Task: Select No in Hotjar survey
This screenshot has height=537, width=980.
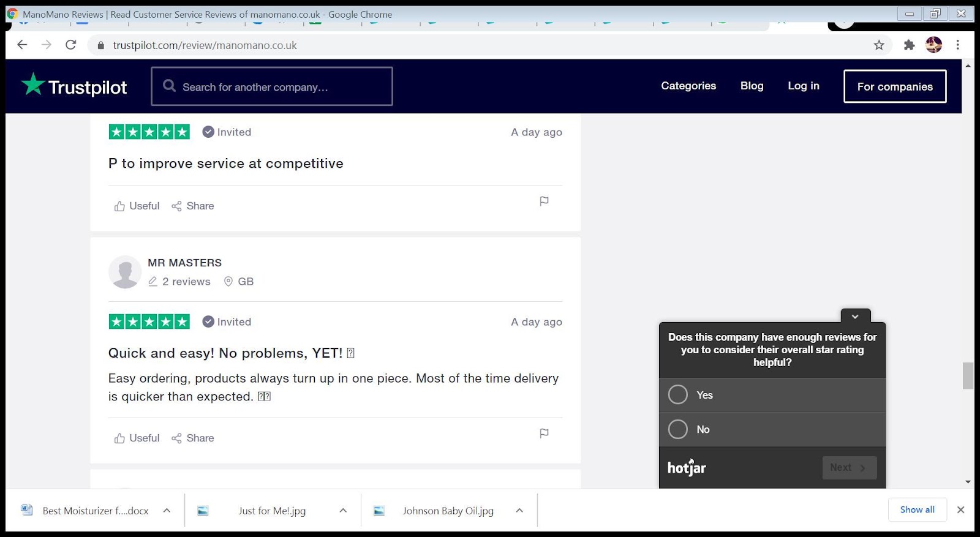Action: [772, 429]
